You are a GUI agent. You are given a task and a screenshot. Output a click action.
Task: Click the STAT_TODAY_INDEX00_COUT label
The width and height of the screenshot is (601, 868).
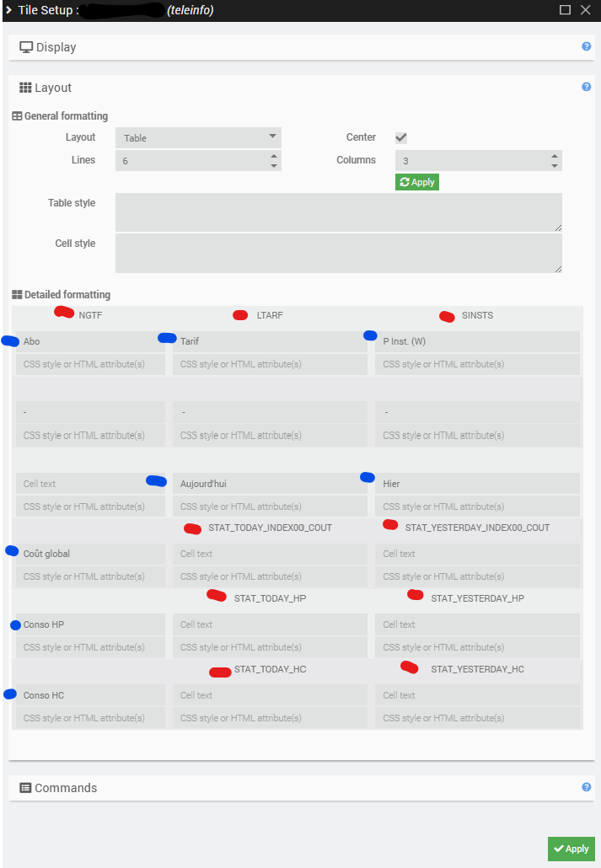coord(271,528)
